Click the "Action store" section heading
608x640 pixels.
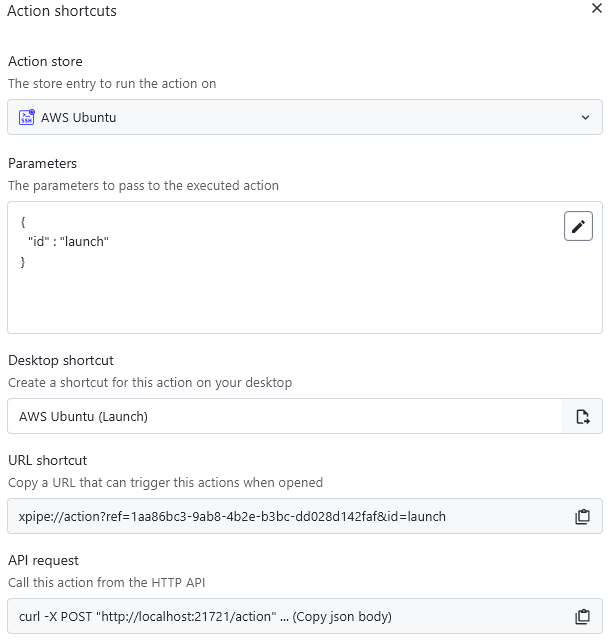[x=46, y=62]
